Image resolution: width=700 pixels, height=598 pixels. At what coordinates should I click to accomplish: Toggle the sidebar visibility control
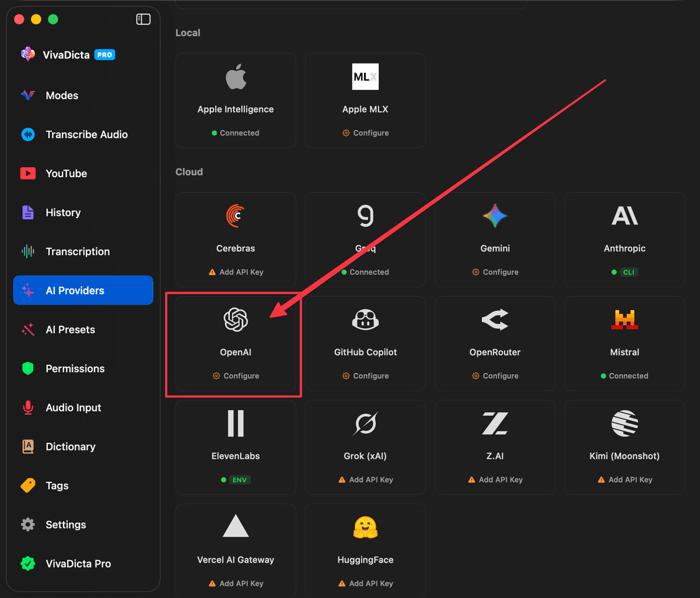click(x=143, y=19)
